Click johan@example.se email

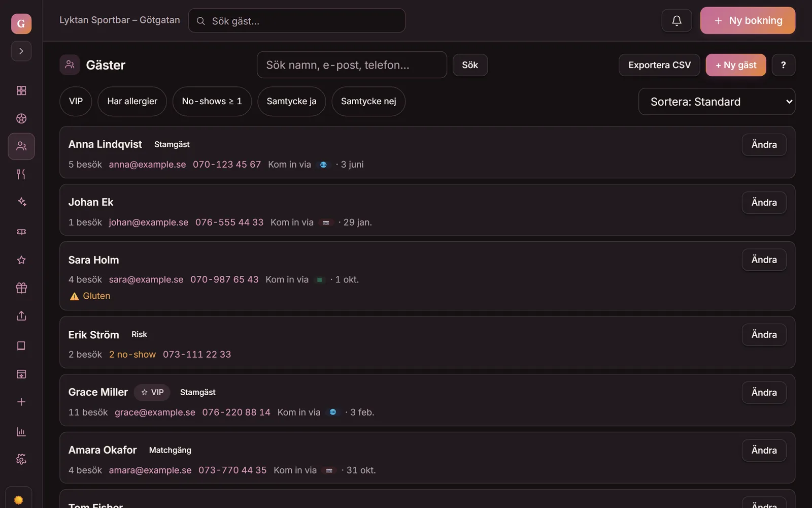pos(149,223)
